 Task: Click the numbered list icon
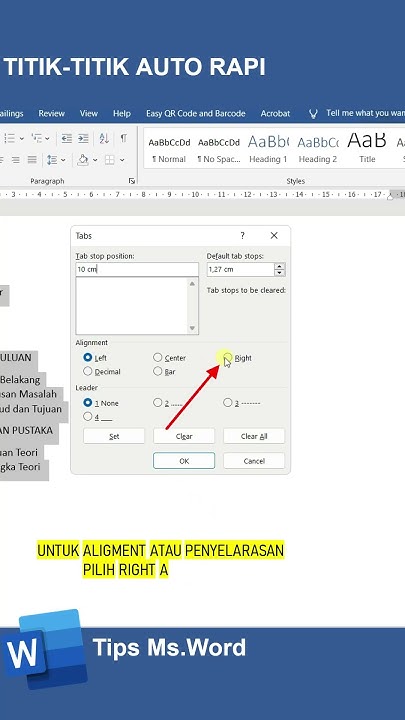[x=9, y=138]
